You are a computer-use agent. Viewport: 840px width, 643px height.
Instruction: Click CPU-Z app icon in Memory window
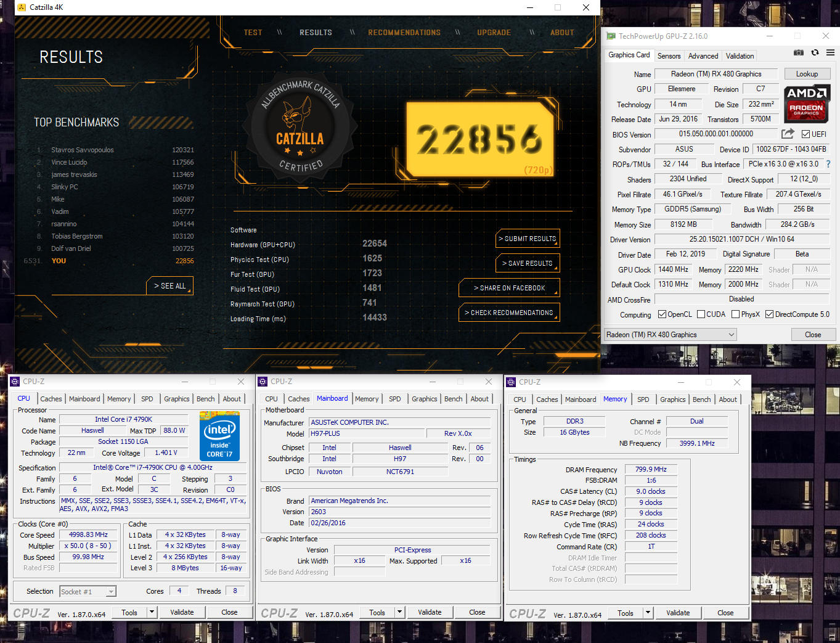point(511,382)
